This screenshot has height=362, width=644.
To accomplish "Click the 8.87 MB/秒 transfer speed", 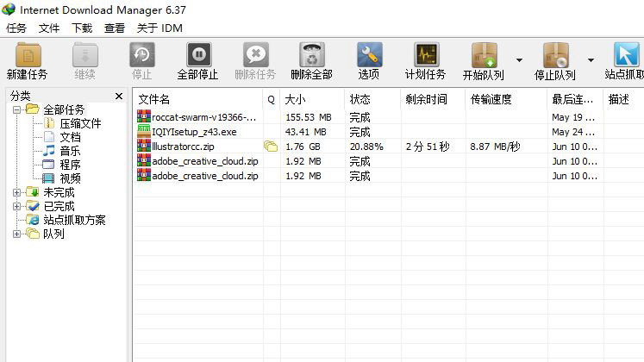I will pyautogui.click(x=495, y=147).
